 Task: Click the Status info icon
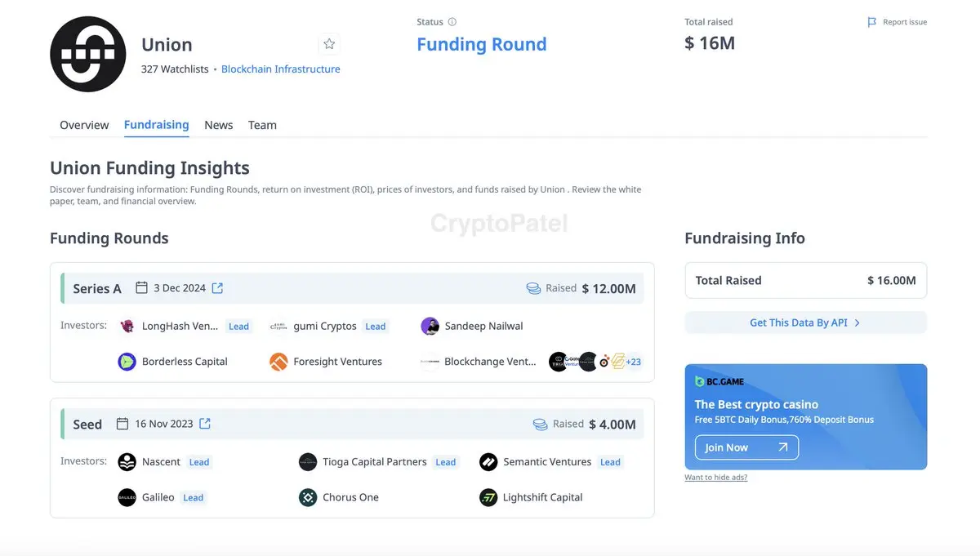[452, 22]
